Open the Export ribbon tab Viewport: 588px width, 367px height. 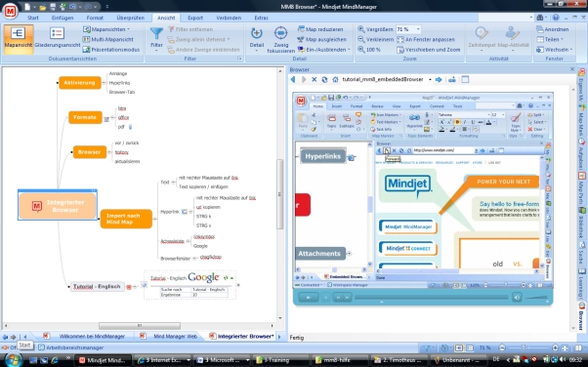point(195,18)
